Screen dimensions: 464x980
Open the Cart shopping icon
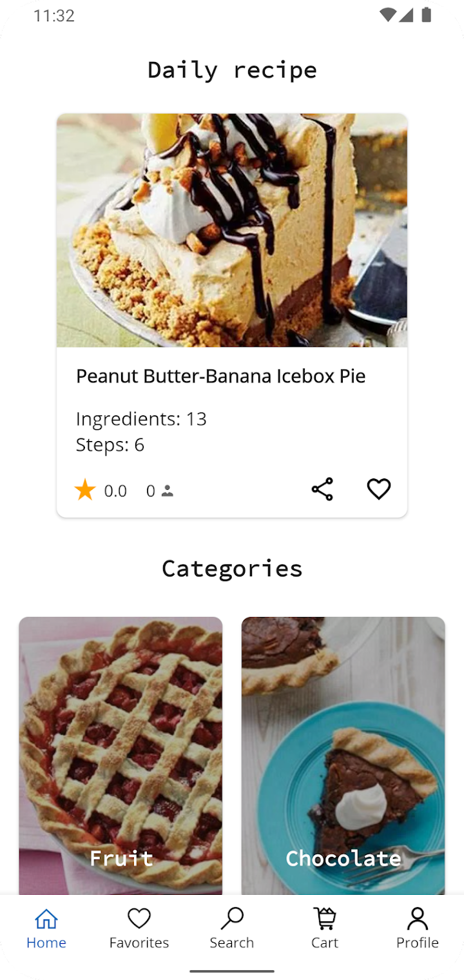(x=325, y=919)
